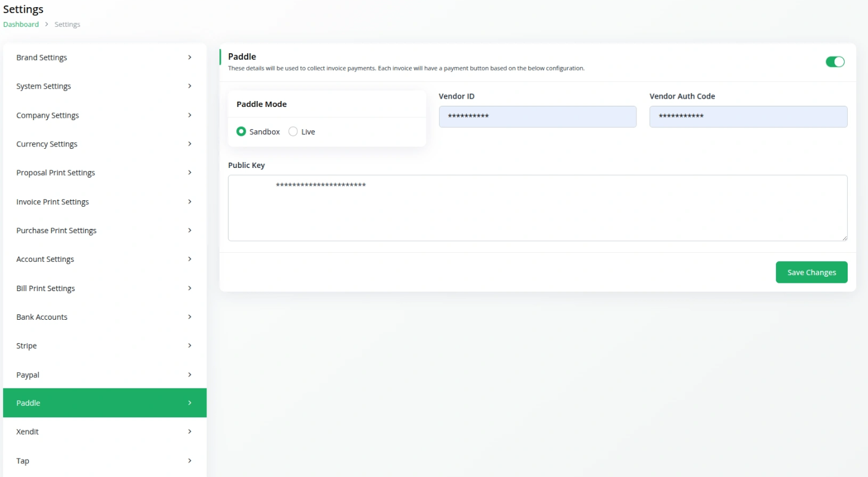
Task: Click chevron arrow beside Currency Settings
Action: [x=190, y=143]
